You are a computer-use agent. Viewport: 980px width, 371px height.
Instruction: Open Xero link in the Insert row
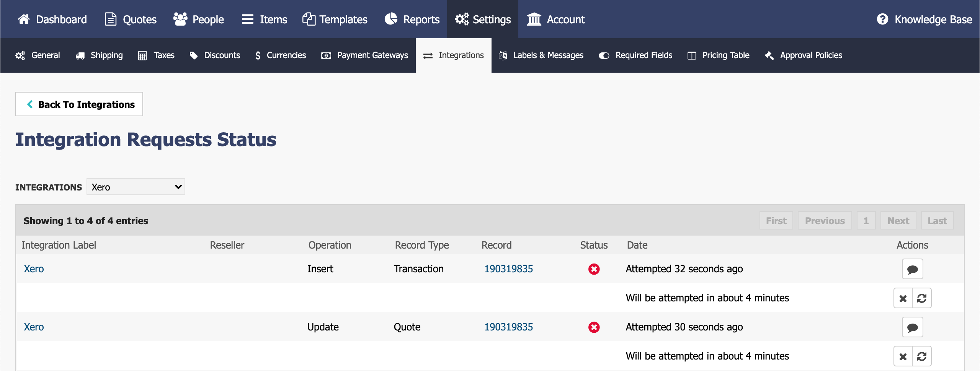tap(34, 269)
